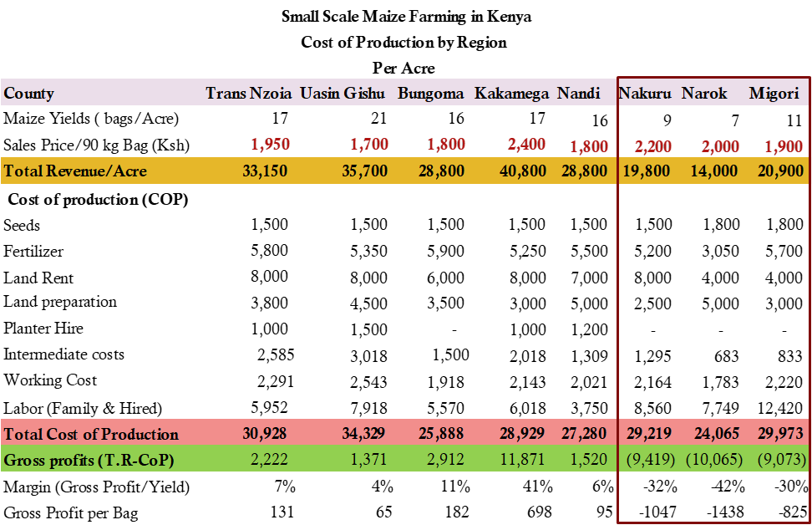Click Migori labor cost 12,420
This screenshot has width=812, height=525.
coord(780,409)
